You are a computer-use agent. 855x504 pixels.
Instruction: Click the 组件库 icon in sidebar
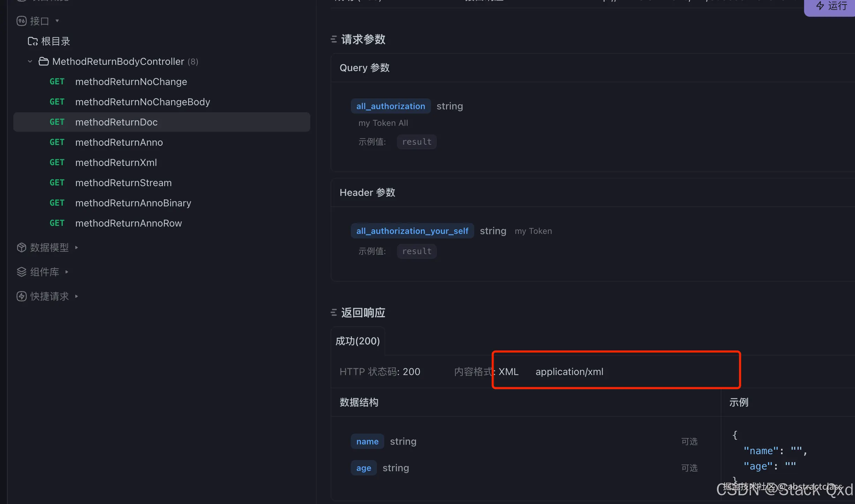21,272
